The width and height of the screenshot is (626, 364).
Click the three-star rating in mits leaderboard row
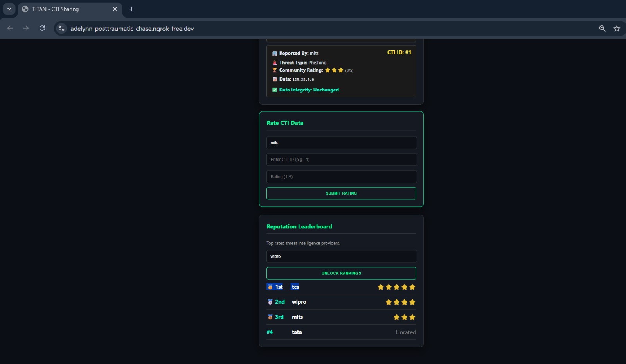(404, 317)
